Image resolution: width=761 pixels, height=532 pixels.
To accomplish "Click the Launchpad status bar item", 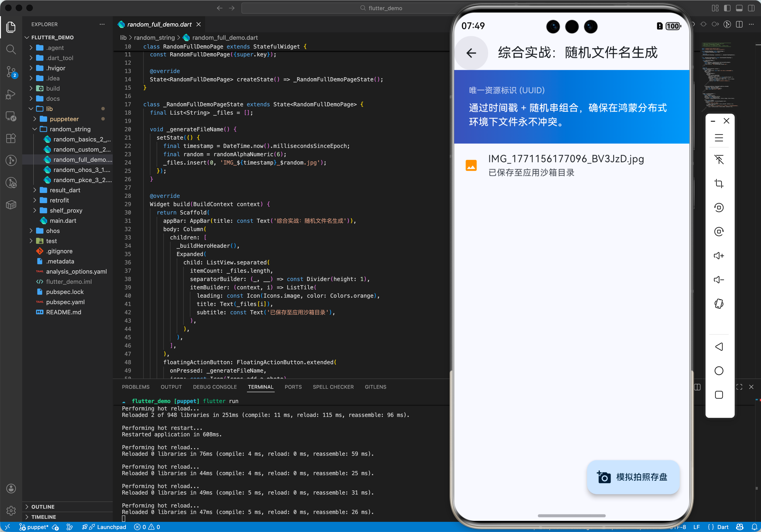I will click(x=111, y=527).
